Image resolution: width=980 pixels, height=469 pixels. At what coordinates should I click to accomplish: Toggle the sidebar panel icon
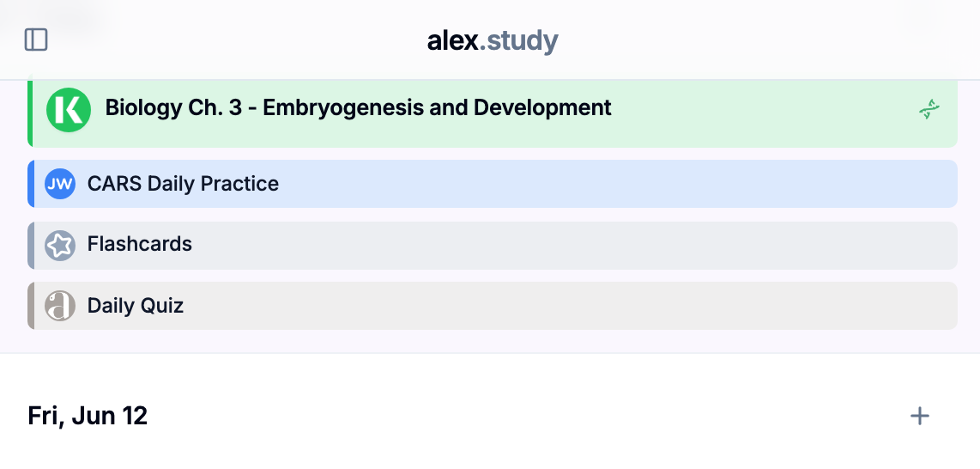36,40
